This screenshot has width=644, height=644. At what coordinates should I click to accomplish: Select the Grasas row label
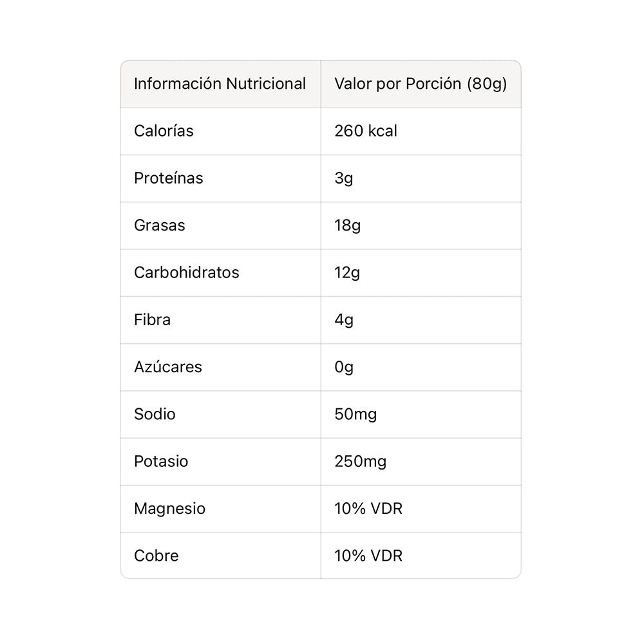(x=159, y=225)
